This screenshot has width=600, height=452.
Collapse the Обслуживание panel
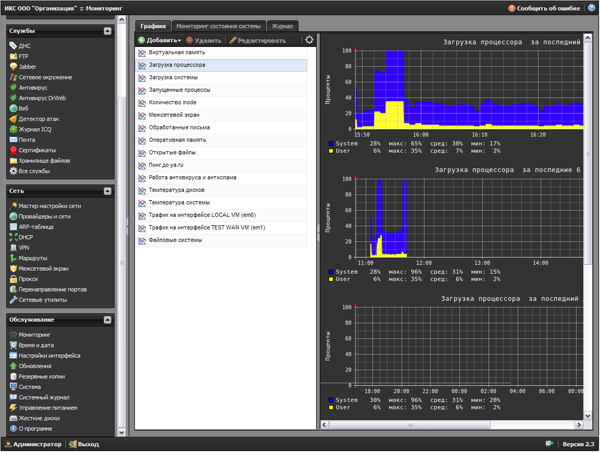coord(107,320)
